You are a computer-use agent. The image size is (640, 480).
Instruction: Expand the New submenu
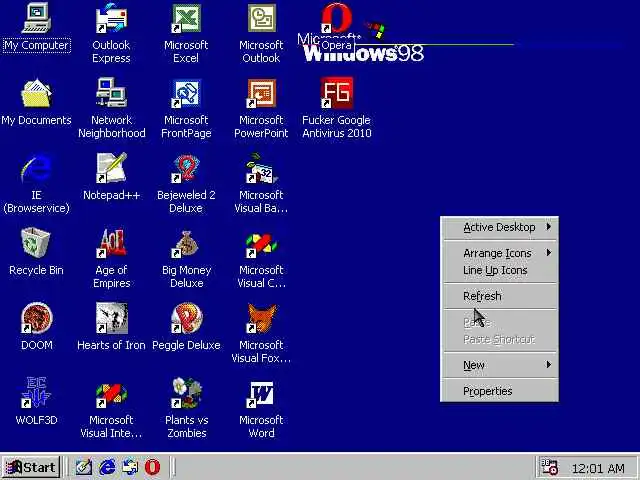coord(499,365)
